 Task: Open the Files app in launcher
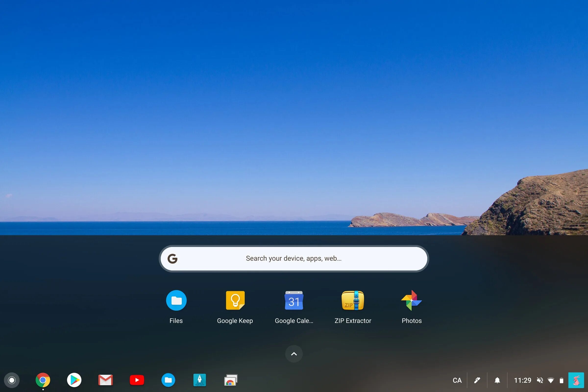tap(176, 300)
